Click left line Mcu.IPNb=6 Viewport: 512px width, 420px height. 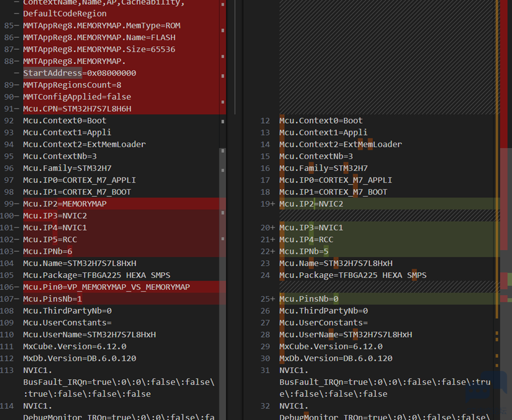(48, 251)
